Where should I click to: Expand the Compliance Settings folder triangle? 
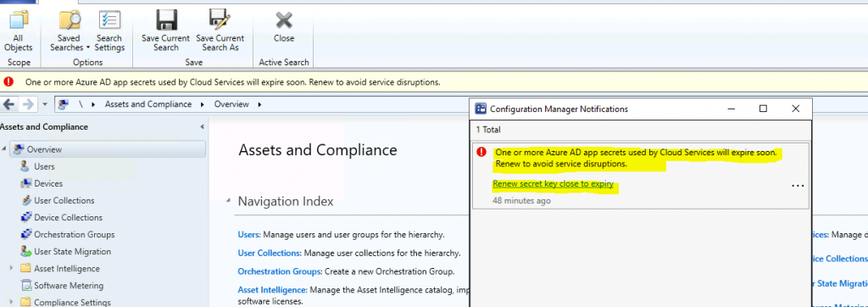click(12, 303)
